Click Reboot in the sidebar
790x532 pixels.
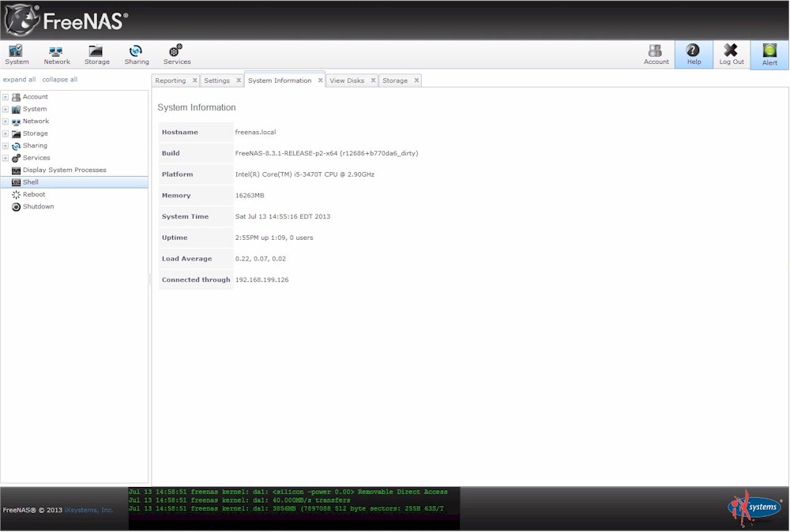(34, 194)
